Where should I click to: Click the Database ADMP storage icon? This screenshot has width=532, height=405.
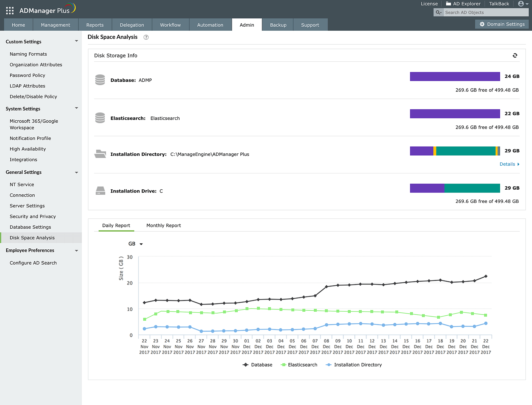pos(100,80)
